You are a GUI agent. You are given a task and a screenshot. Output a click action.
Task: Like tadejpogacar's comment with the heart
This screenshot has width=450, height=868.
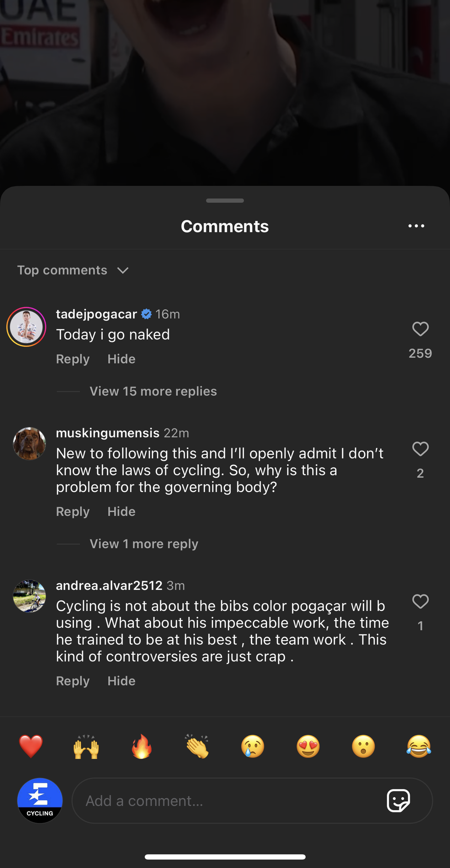(420, 329)
